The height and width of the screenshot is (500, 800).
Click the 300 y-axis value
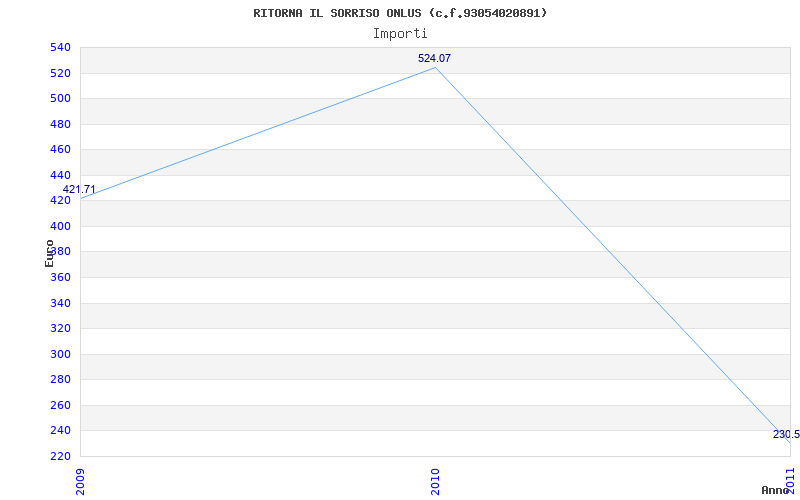point(60,354)
